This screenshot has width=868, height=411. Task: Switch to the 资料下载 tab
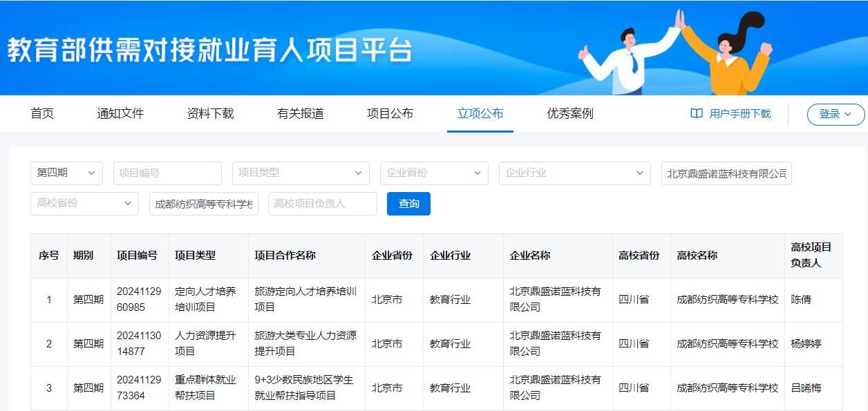tap(210, 114)
